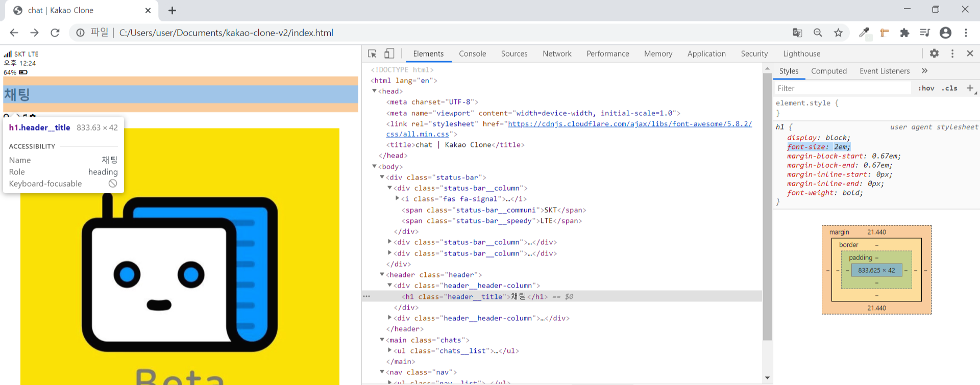
Task: Open DevTools settings gear
Action: point(934,53)
